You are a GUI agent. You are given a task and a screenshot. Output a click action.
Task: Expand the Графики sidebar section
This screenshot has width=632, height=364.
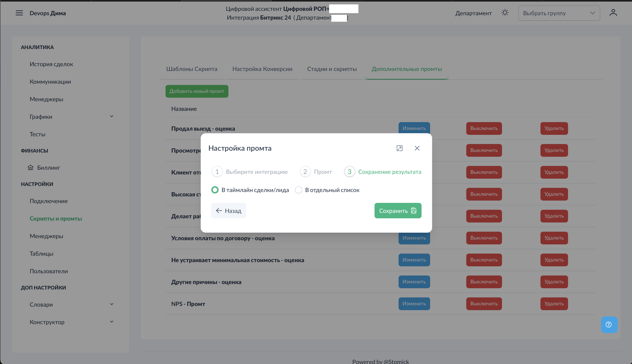(112, 116)
